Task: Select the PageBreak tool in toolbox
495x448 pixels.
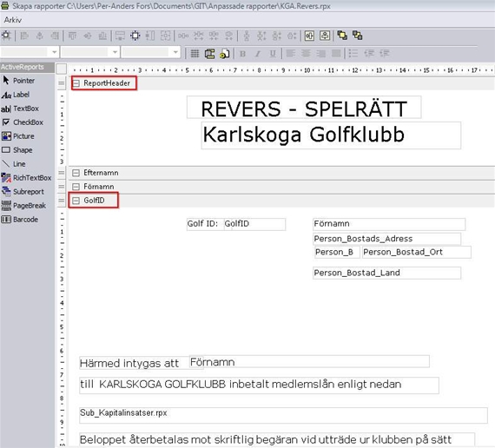Action: [23, 206]
